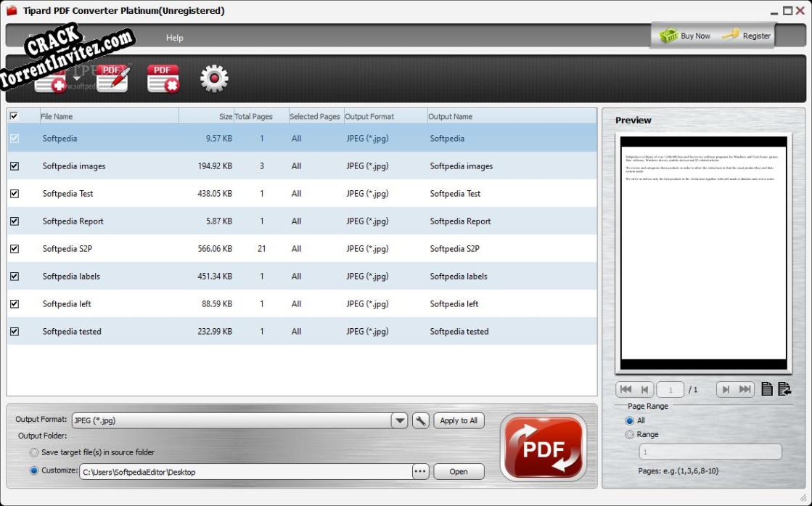Screen dimensions: 812x506
Task: Open the Help menu
Action: click(x=173, y=36)
